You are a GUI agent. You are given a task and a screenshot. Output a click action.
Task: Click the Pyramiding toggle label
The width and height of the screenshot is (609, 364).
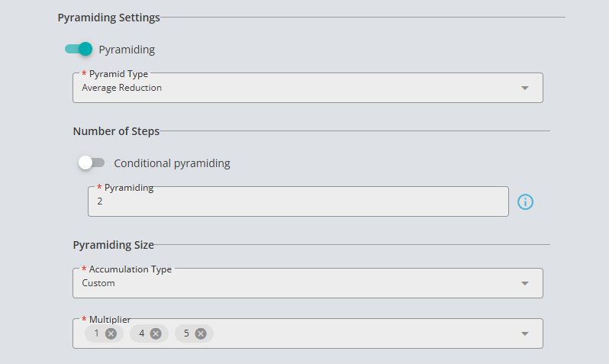pyautogui.click(x=127, y=50)
